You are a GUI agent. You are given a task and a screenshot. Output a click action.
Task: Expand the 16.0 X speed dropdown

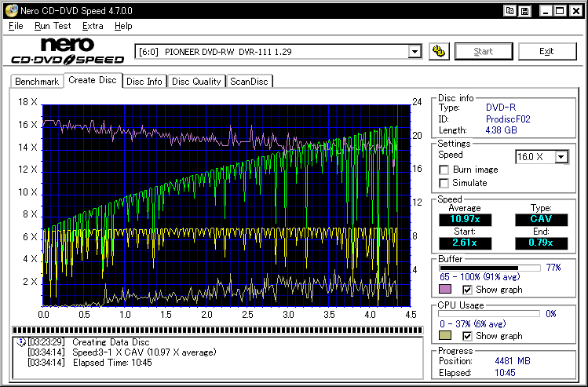pyautogui.click(x=561, y=156)
